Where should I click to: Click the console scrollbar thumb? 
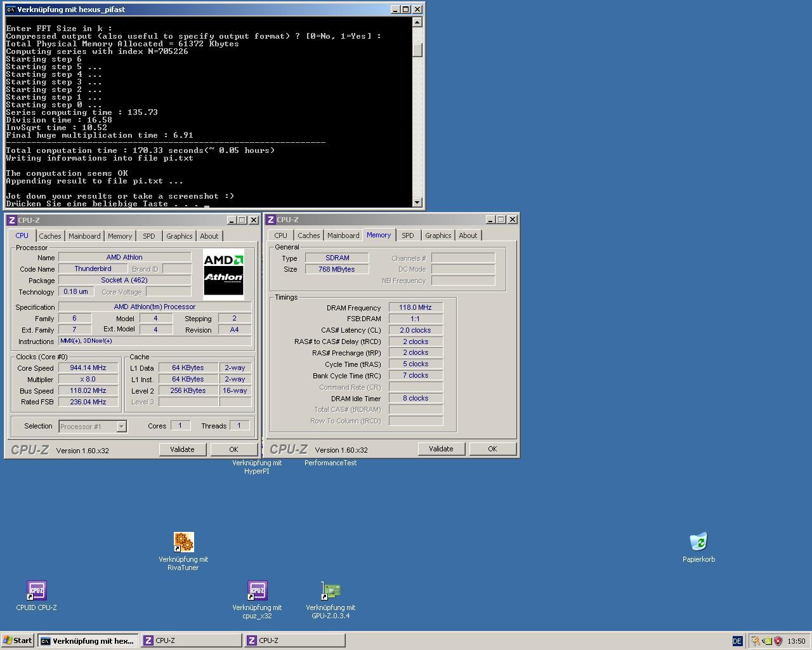pos(417,50)
